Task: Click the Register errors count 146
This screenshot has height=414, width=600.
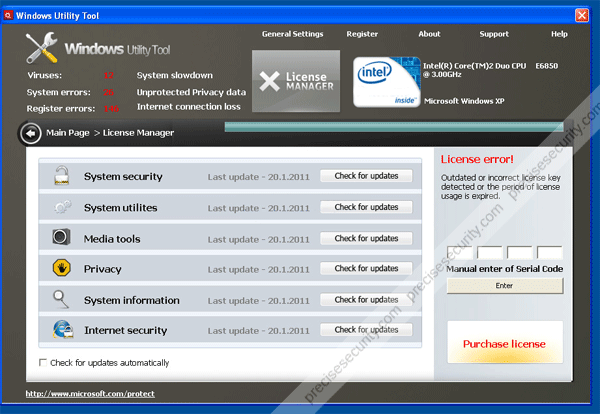Action: 111,109
